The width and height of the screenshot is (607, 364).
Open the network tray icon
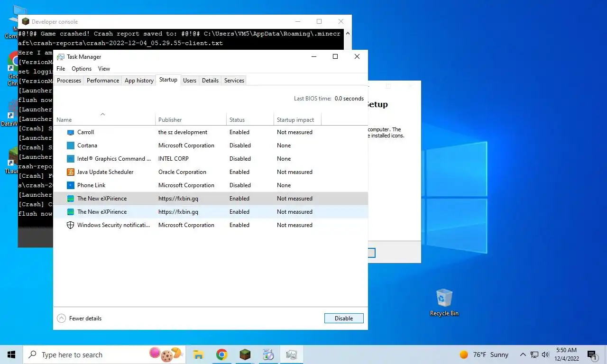coord(534,355)
